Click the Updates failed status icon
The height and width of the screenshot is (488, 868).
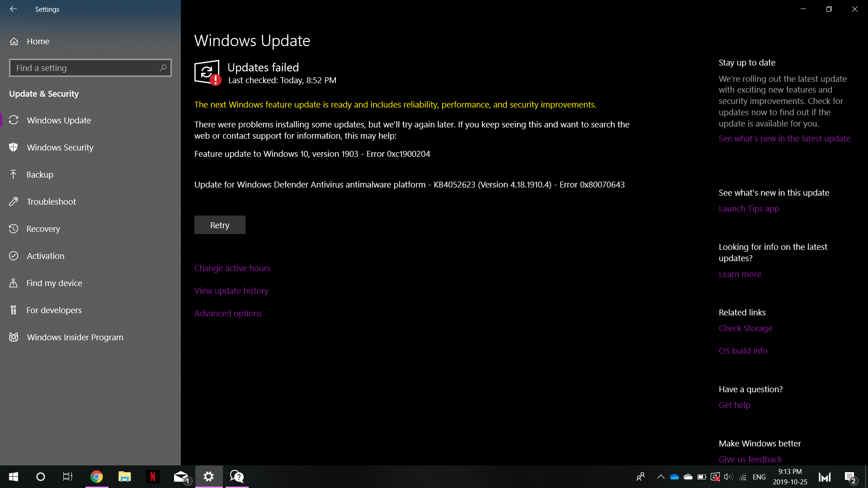click(208, 72)
